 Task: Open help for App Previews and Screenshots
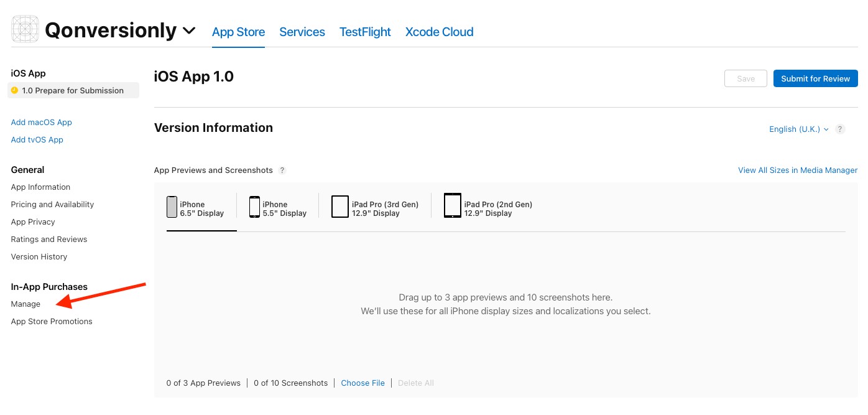282,170
